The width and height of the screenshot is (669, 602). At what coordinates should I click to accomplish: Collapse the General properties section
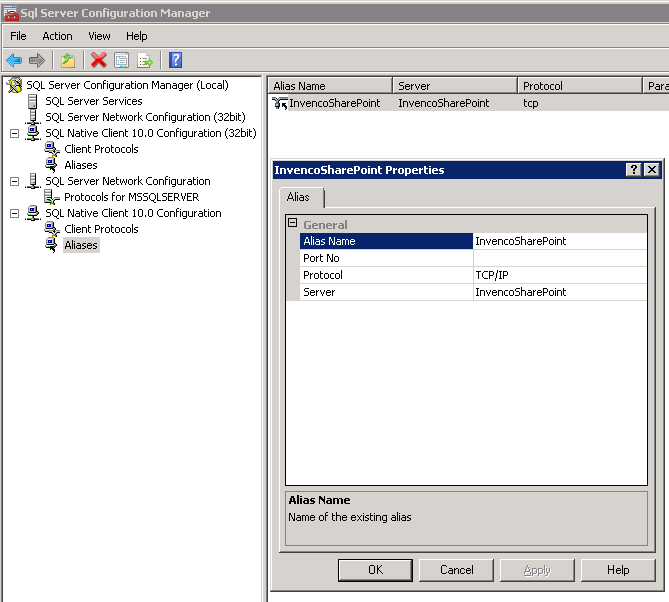click(293, 224)
